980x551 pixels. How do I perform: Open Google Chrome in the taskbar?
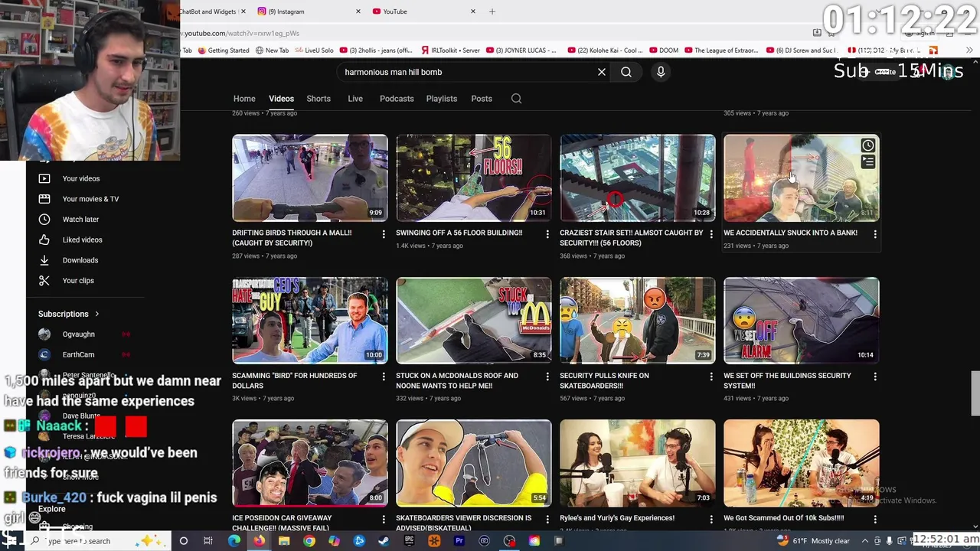click(x=309, y=541)
